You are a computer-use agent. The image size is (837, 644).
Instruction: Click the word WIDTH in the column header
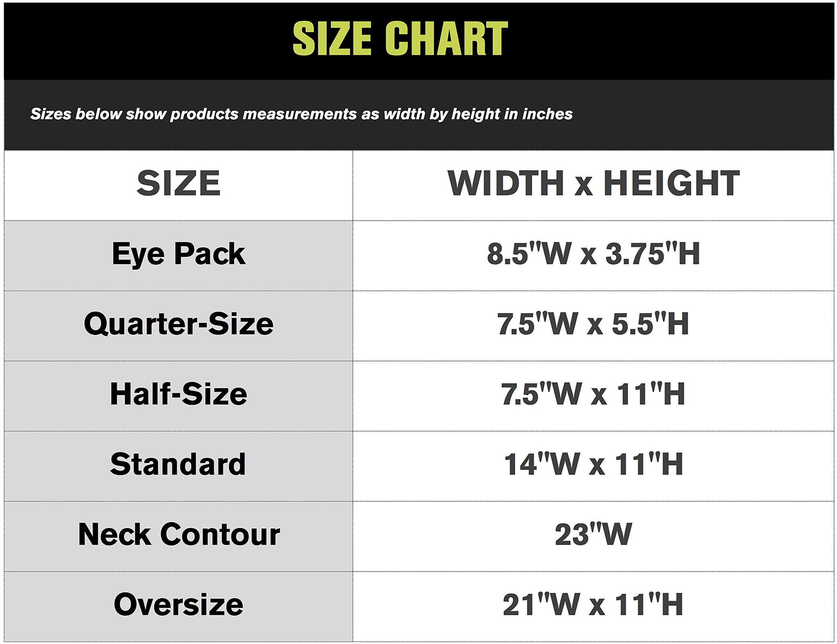tap(505, 184)
